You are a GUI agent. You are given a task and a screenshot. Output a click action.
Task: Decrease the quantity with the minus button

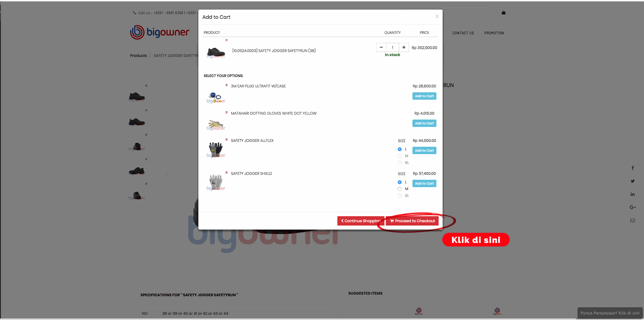[381, 47]
